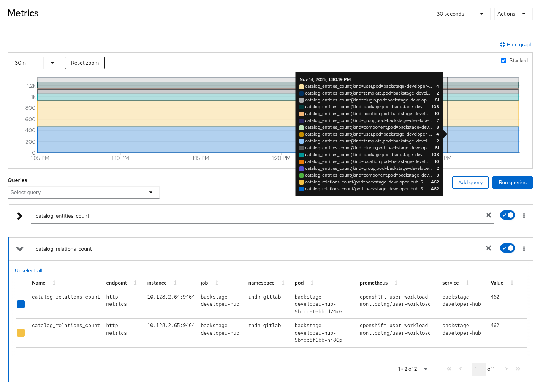The height and width of the screenshot is (392, 538).
Task: Open the Actions dropdown menu
Action: [513, 14]
